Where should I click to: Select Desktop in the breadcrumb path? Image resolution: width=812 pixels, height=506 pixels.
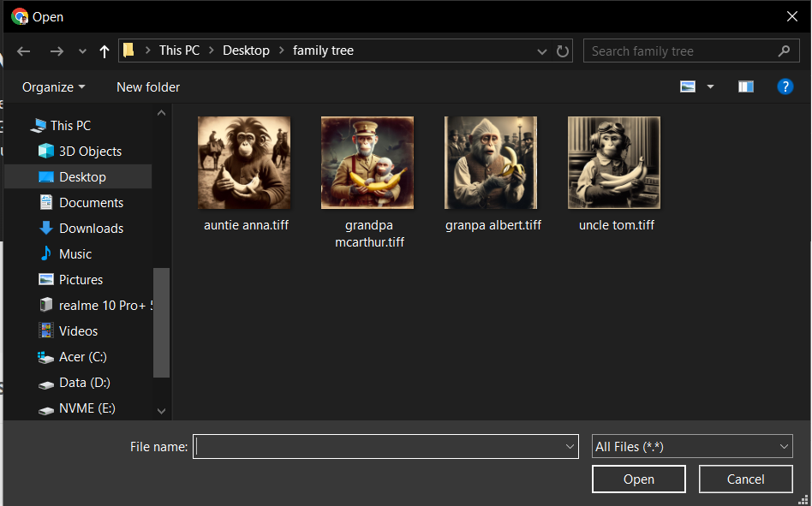click(246, 51)
